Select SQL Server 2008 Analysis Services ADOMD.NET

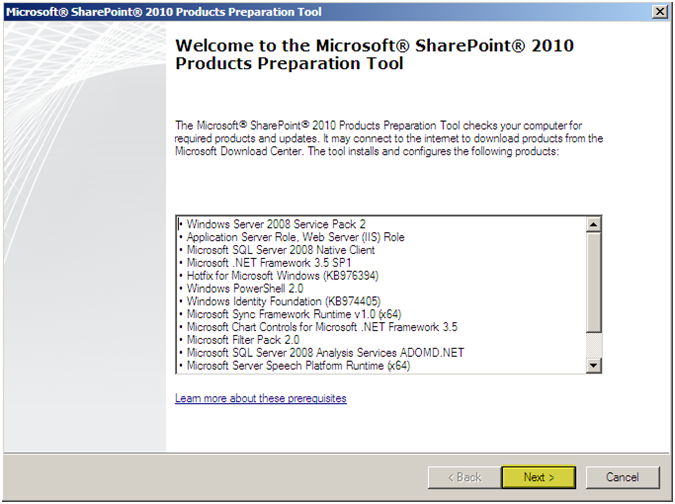tap(325, 353)
